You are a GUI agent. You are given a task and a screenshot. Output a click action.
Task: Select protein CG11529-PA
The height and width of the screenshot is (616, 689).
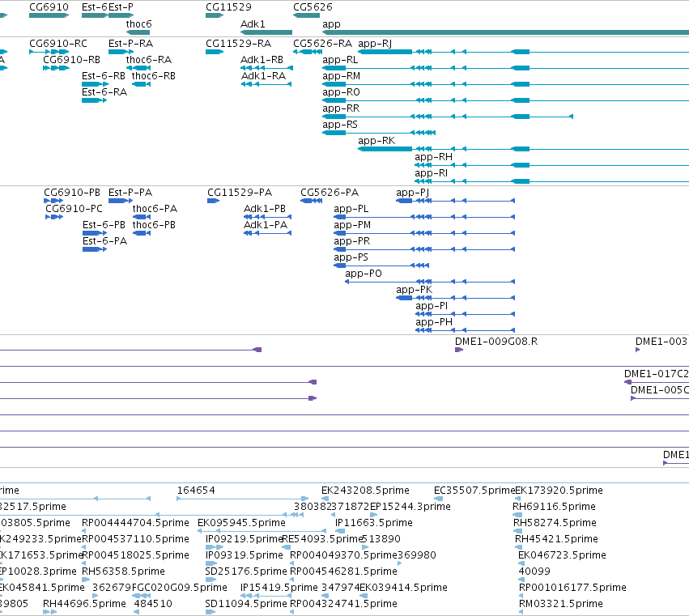pyautogui.click(x=213, y=201)
